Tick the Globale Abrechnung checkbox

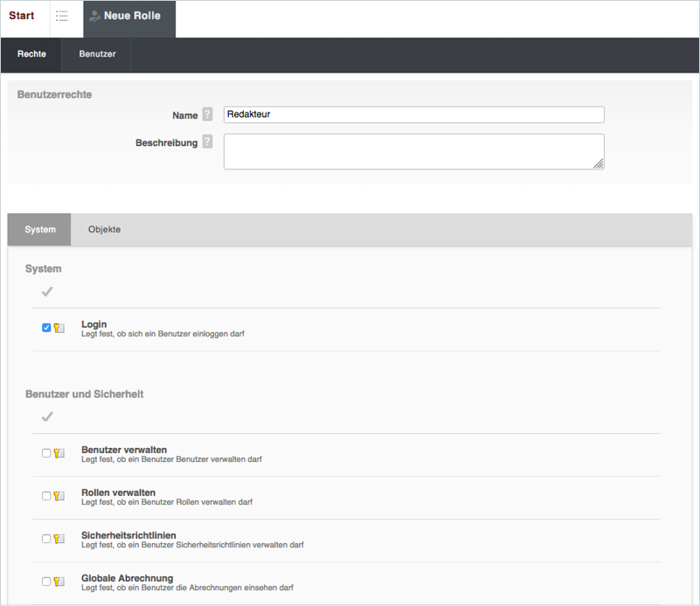46,582
